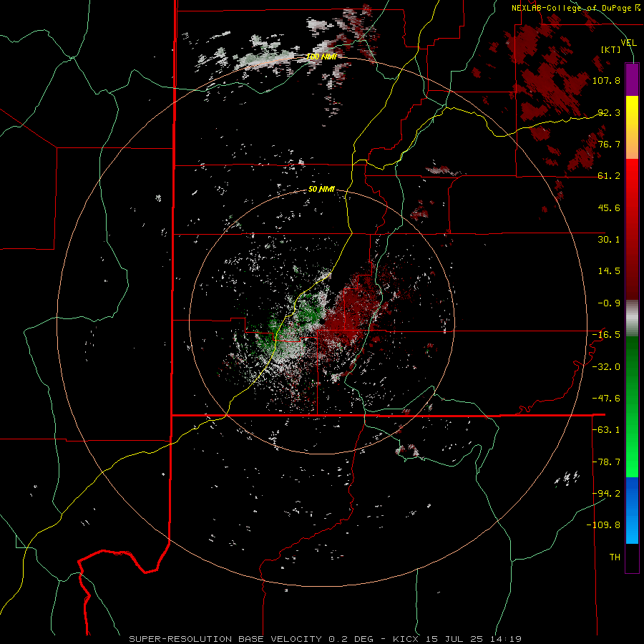Click the VEL legend title
644x644 pixels.
pyautogui.click(x=628, y=43)
